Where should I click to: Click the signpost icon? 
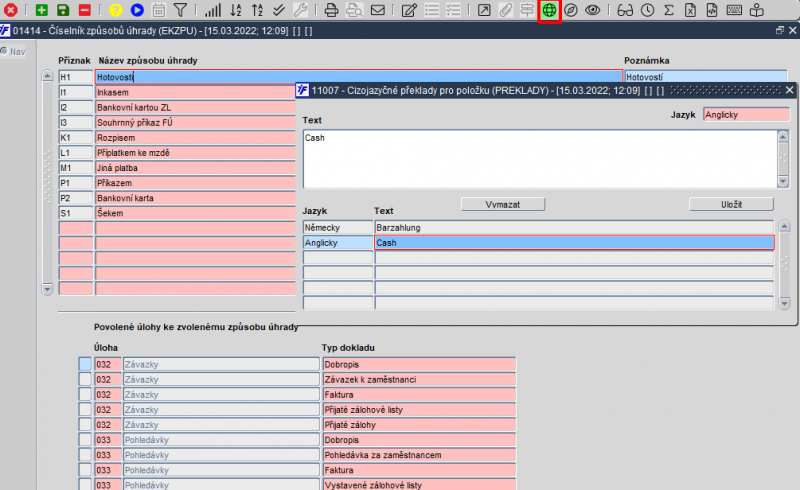(x=527, y=10)
